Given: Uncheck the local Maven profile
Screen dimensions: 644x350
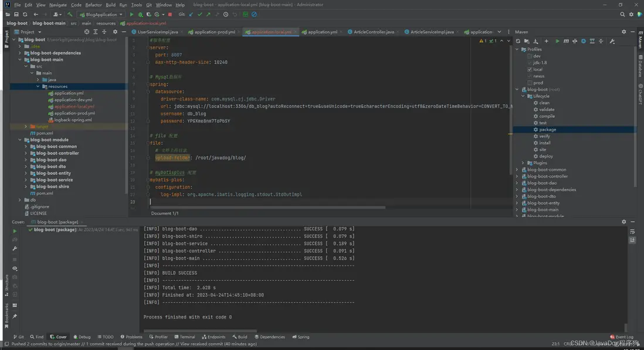Looking at the screenshot, I should click(530, 69).
